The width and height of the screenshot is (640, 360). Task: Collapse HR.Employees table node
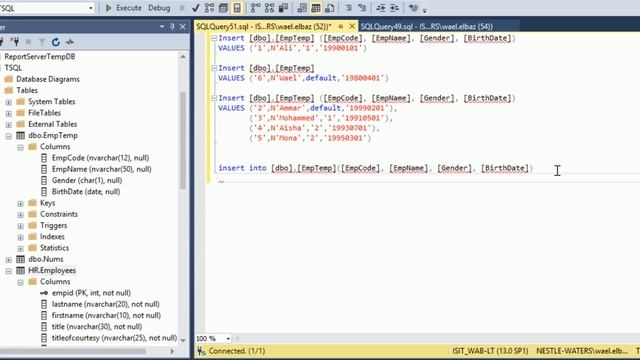[x=9, y=271]
